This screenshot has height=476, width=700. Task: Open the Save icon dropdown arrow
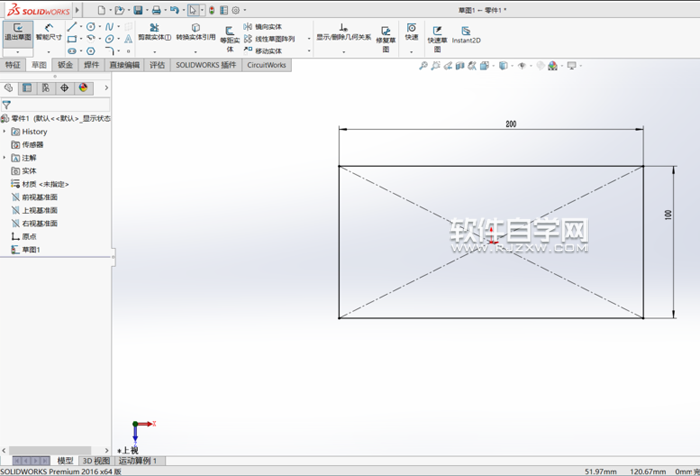click(147, 10)
